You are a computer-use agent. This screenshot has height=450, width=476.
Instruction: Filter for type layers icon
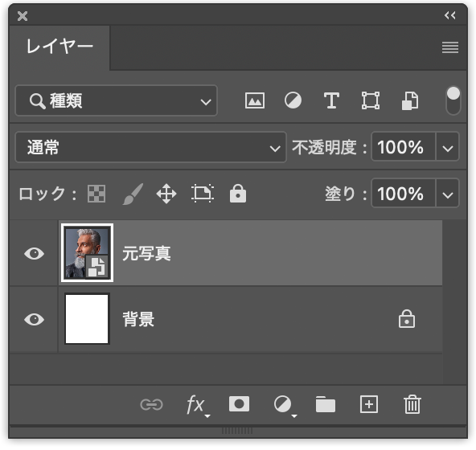point(331,100)
